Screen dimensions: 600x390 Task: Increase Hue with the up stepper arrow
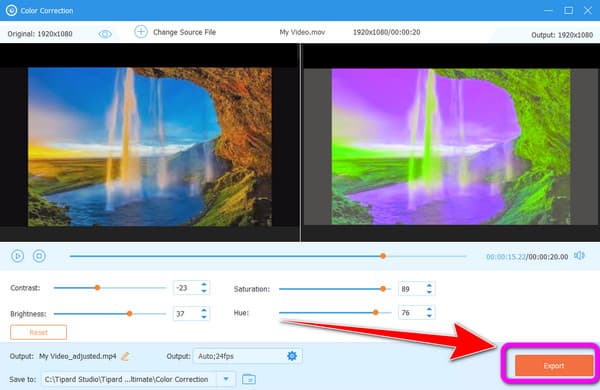coord(429,309)
